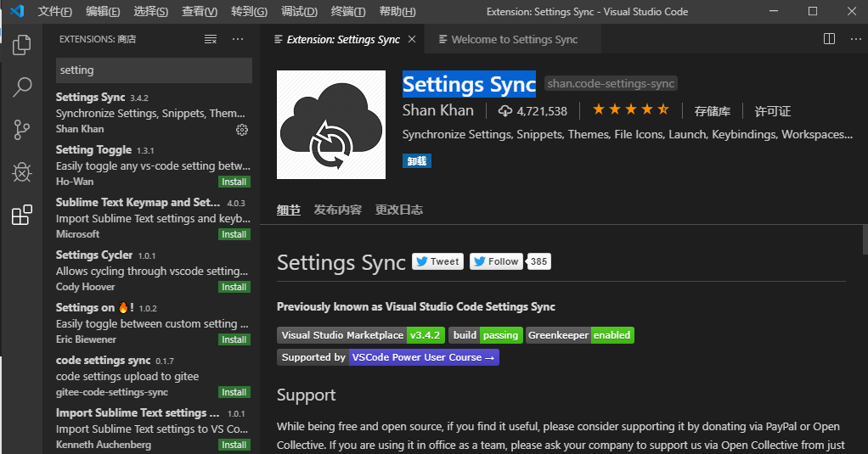
Task: Open editor more actions ellipsis menu
Action: pos(853,39)
